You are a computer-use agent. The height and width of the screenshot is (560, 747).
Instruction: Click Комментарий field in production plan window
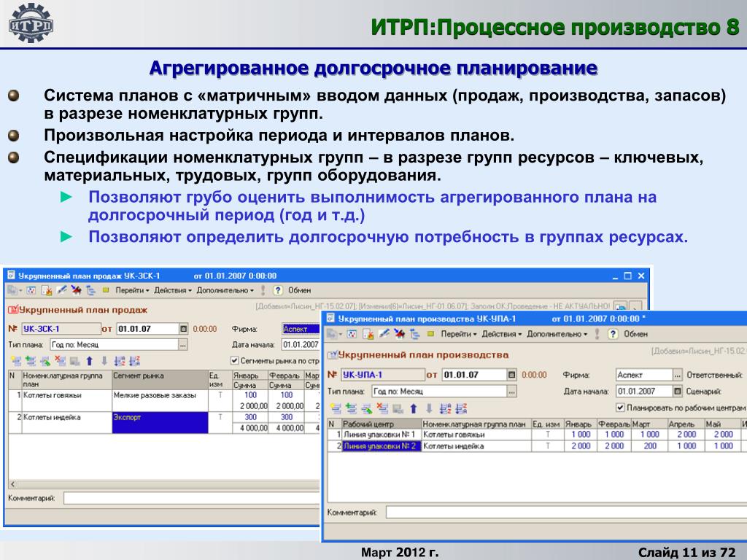pyautogui.click(x=566, y=513)
